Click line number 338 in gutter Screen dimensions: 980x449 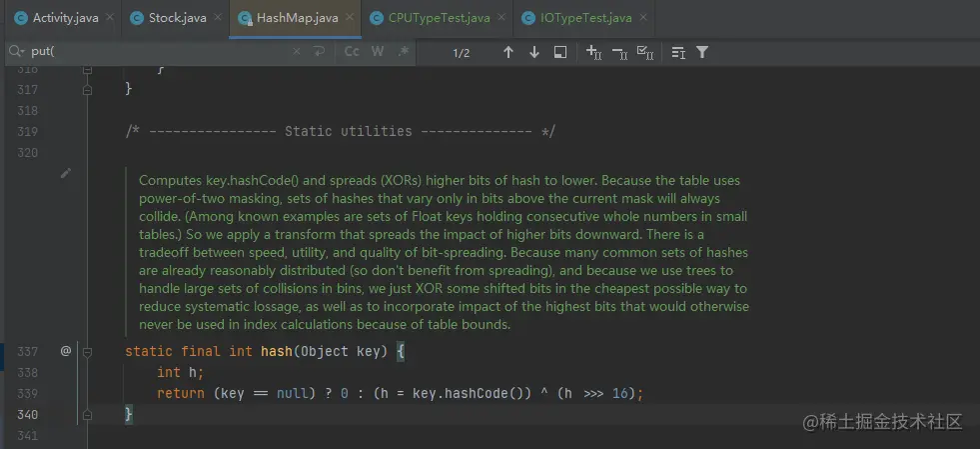coord(28,373)
